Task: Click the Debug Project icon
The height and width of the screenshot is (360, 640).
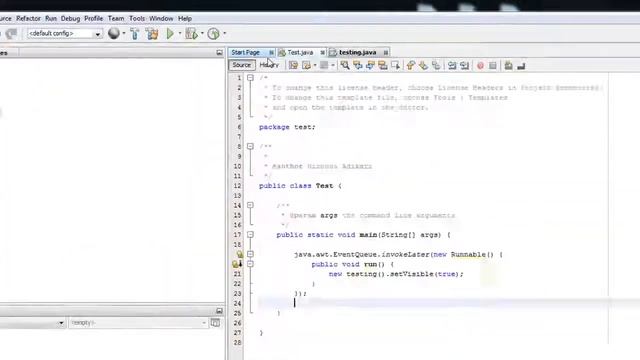Action: point(191,33)
